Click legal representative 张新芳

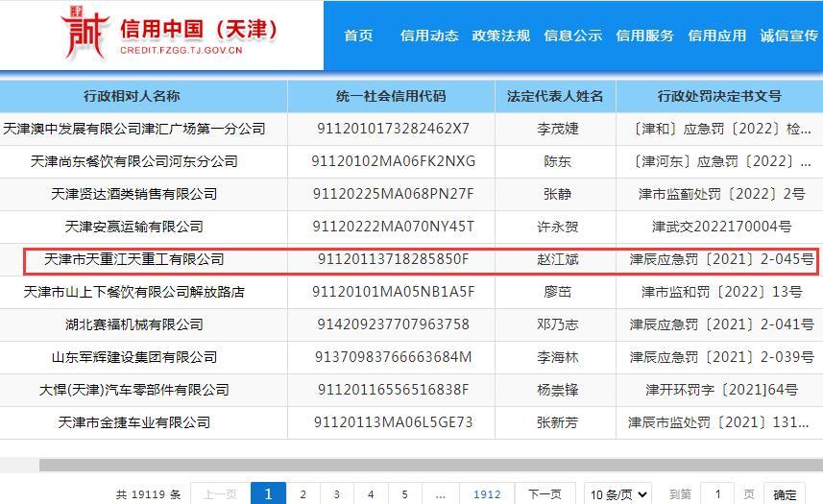pos(557,422)
